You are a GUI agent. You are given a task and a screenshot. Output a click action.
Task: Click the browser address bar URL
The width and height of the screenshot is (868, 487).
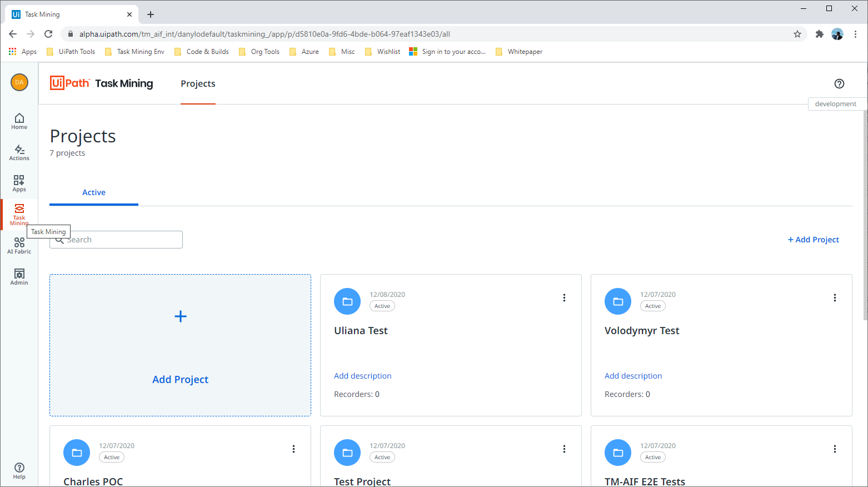coord(265,34)
